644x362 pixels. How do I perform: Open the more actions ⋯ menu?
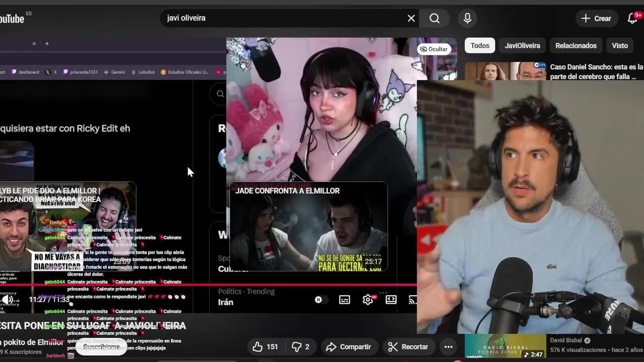[448, 346]
